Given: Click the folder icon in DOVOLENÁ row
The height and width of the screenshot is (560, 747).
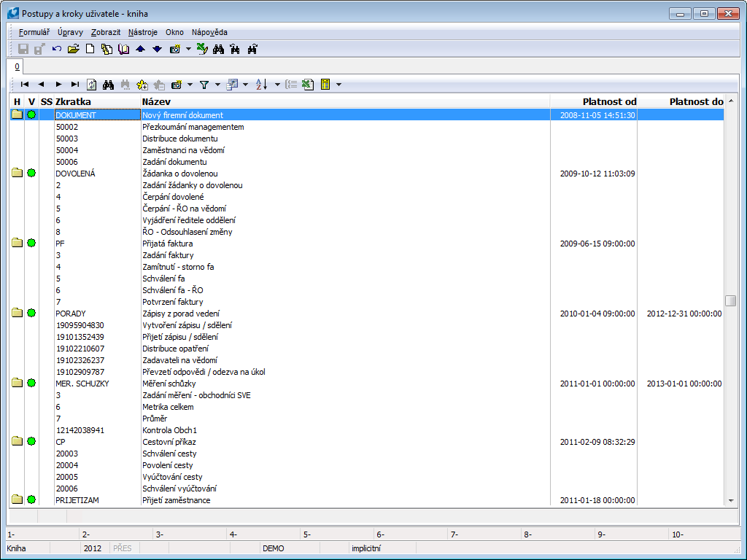Looking at the screenshot, I should pyautogui.click(x=18, y=173).
